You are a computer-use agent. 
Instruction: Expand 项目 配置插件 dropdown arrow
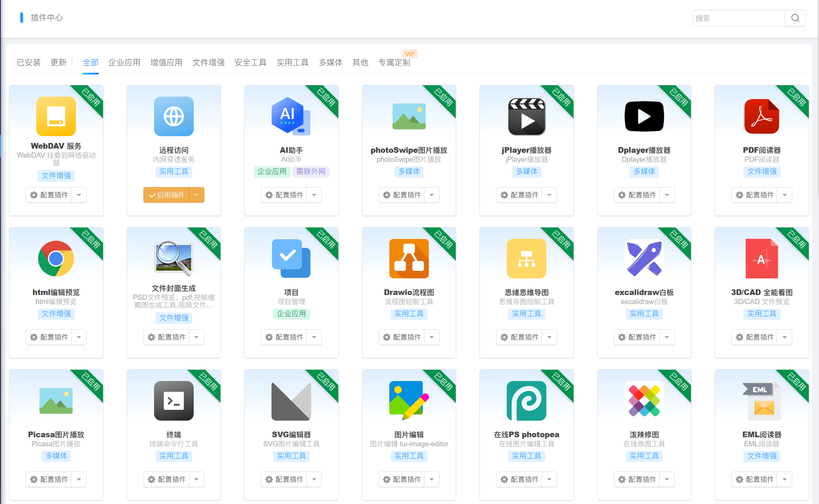314,337
